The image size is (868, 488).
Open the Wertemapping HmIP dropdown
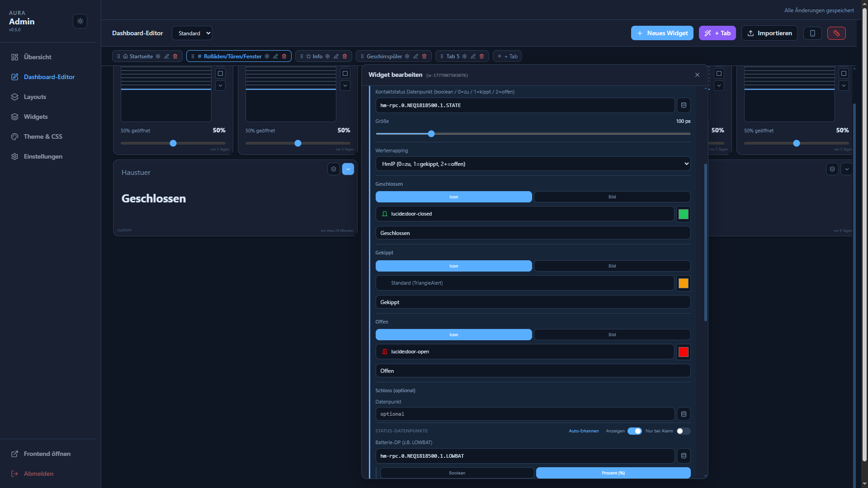point(533,164)
